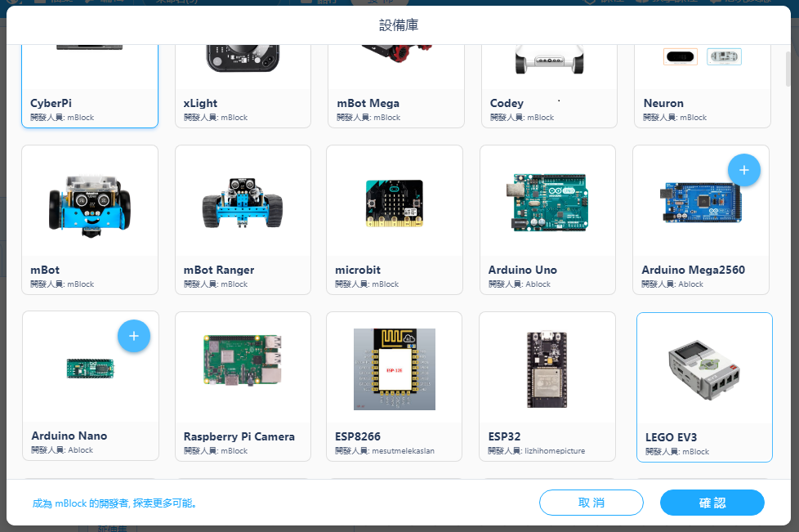Click the Raspberry Pi Camera image
Image resolution: width=799 pixels, height=532 pixels.
click(x=243, y=360)
